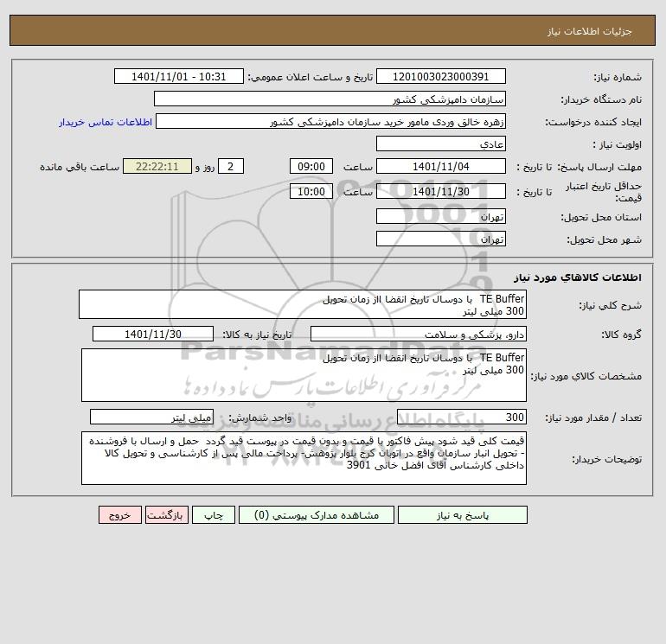This screenshot has width=666, height=644.
Task: Click the remaining days field showing 2
Action: (231, 167)
